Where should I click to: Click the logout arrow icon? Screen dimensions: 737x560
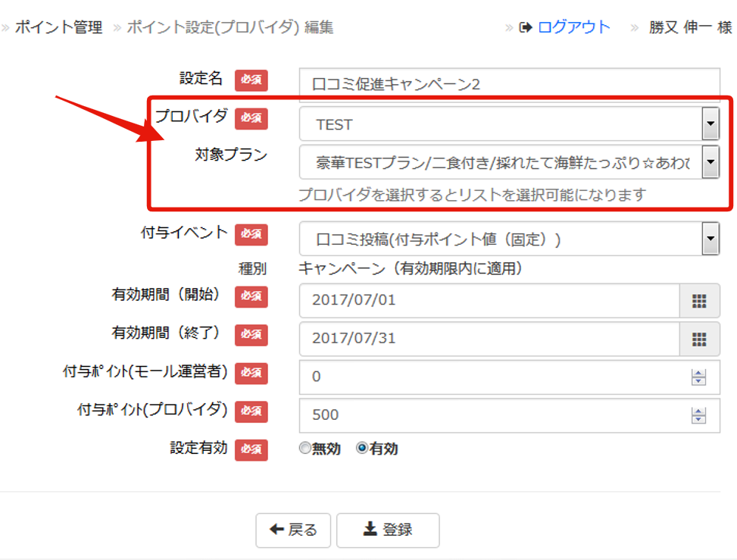[x=526, y=28]
